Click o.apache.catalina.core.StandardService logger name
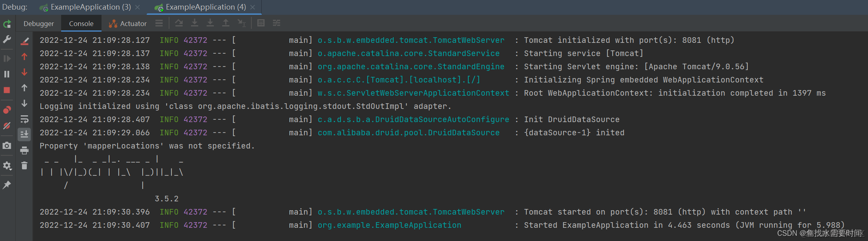Viewport: 868px width, 241px height. click(x=408, y=53)
